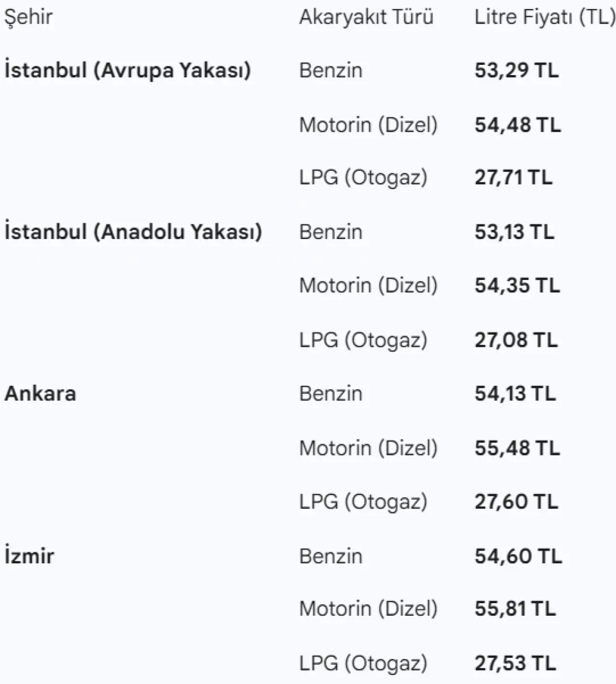Click İzmir's 54,60 TL benzin price

point(518,556)
